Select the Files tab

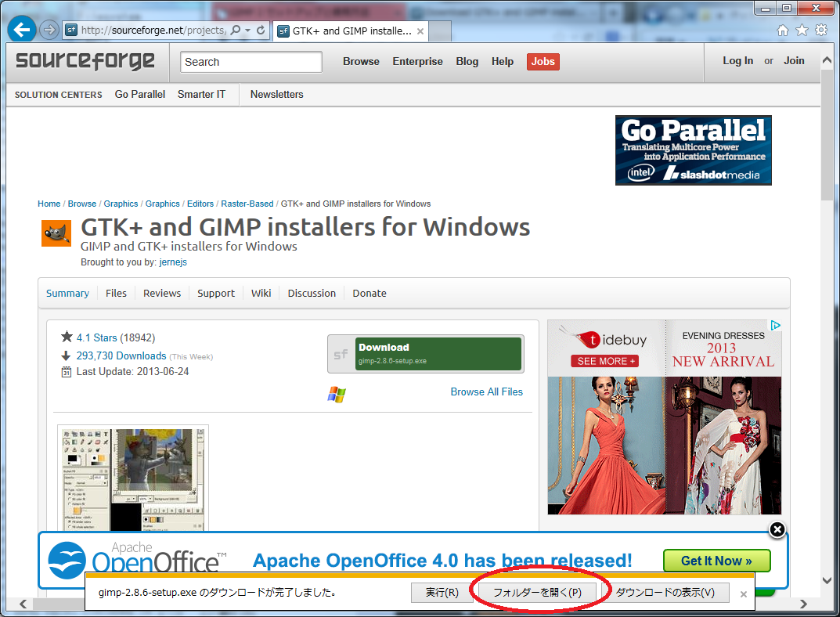(x=116, y=294)
